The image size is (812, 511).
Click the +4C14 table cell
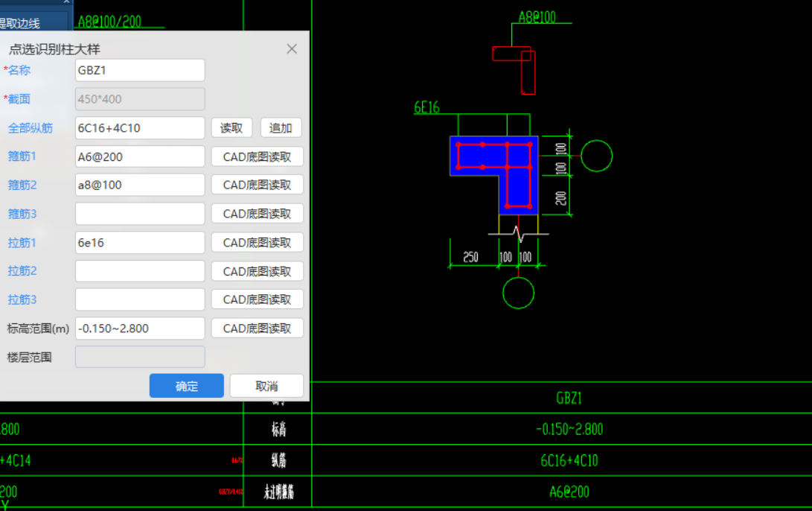click(x=16, y=460)
